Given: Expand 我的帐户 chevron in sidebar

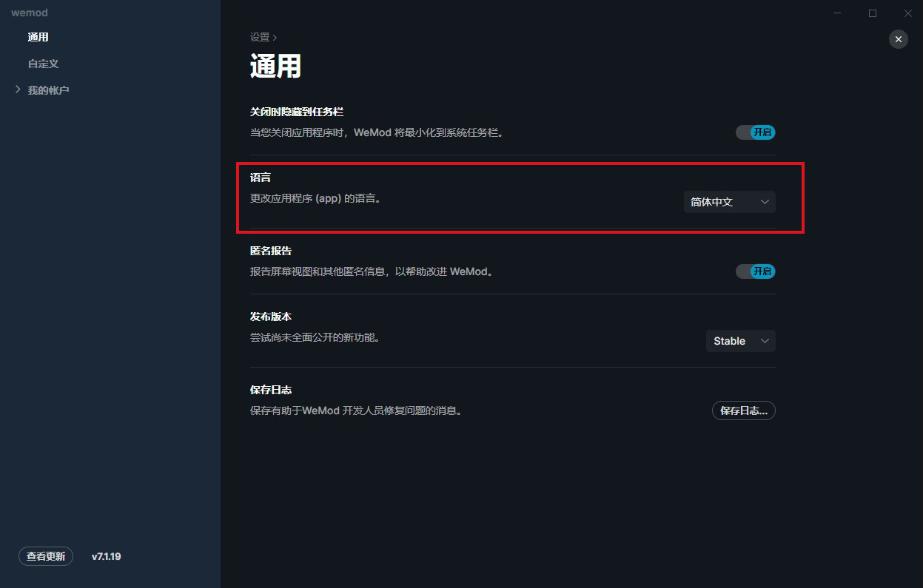Looking at the screenshot, I should coord(18,89).
